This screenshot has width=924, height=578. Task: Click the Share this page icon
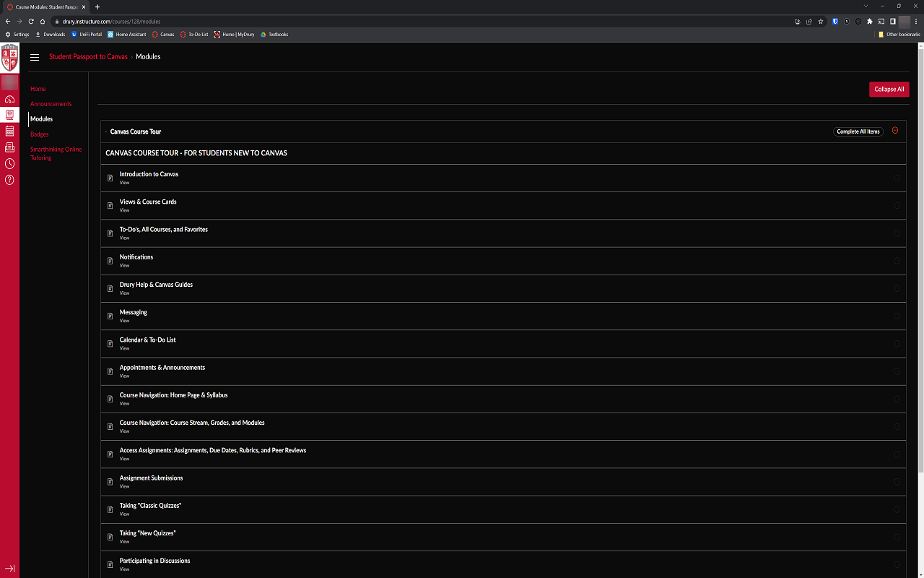coord(809,22)
